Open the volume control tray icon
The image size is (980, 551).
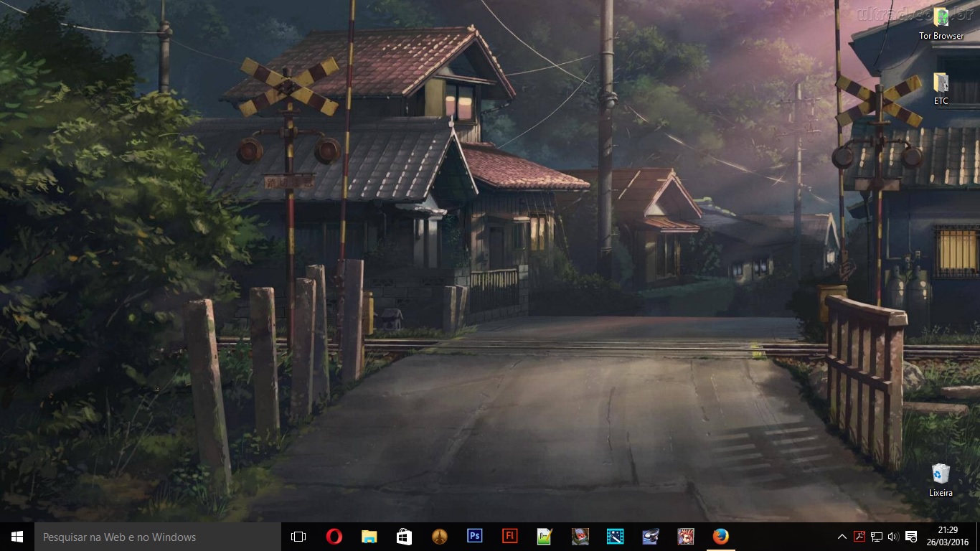tap(893, 537)
